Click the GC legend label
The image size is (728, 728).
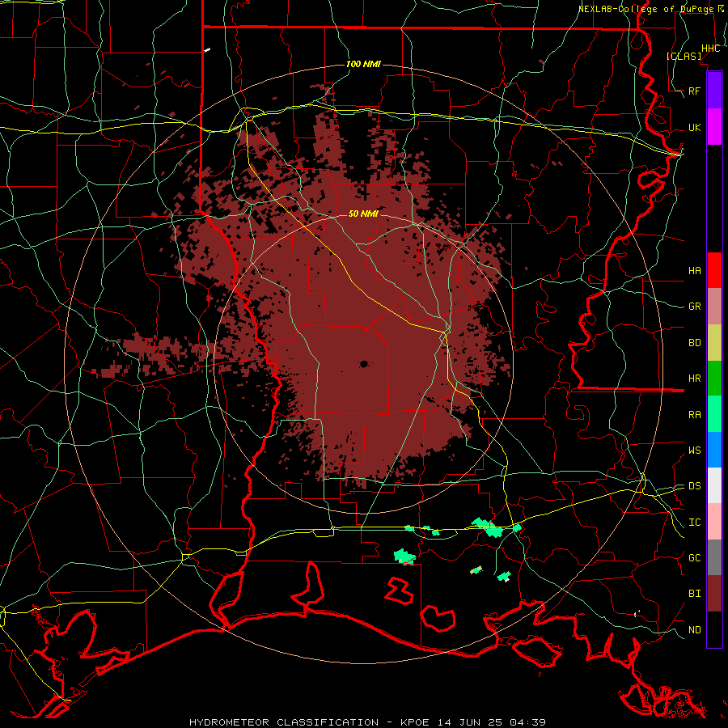coord(694,558)
